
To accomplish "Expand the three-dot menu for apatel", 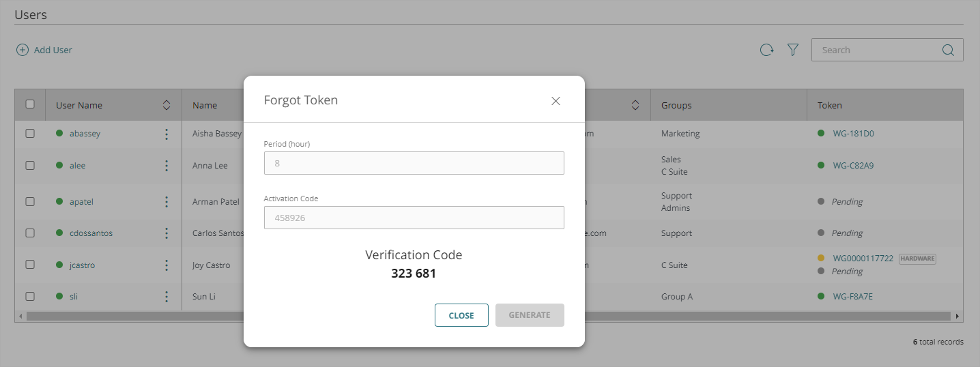I will [x=167, y=202].
